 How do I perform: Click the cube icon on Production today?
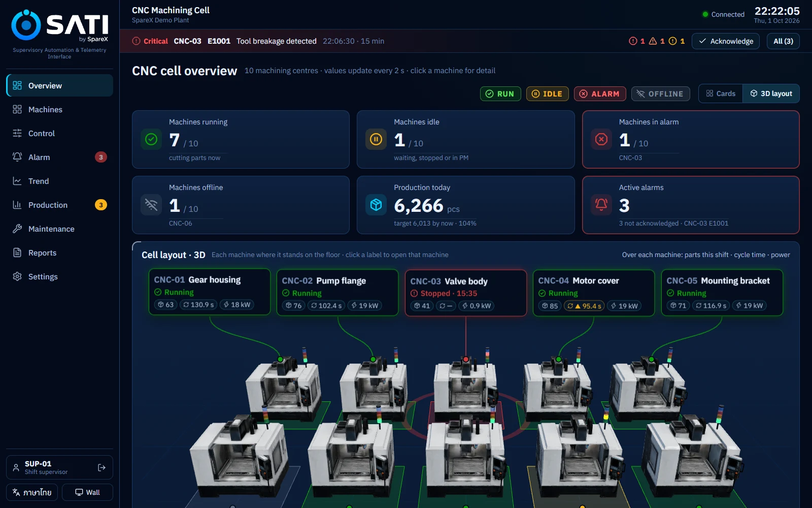[x=376, y=205]
